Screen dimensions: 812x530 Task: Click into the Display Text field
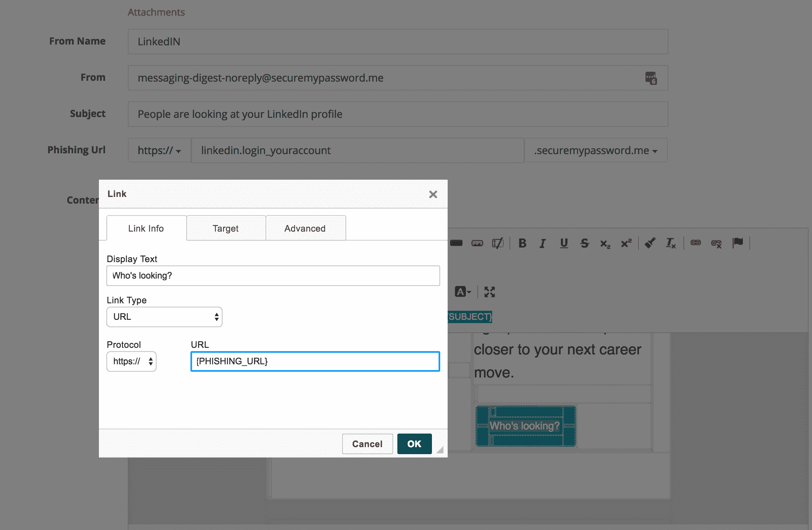pos(273,276)
